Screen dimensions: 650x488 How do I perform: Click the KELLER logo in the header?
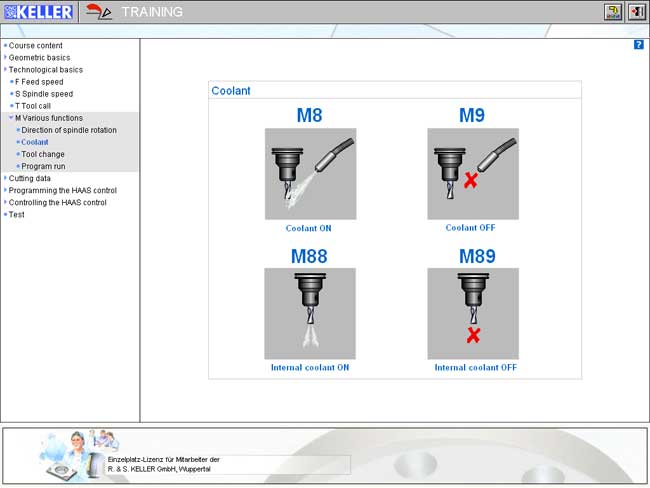38,12
